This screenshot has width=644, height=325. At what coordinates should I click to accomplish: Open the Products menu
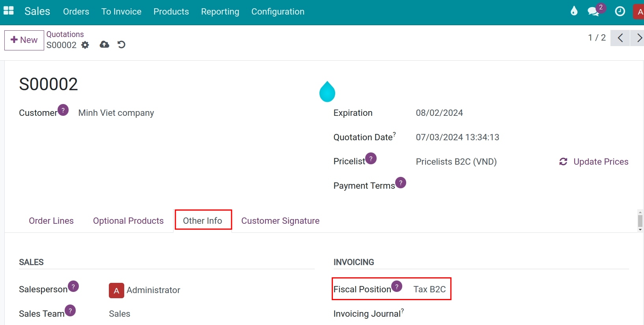(x=171, y=12)
